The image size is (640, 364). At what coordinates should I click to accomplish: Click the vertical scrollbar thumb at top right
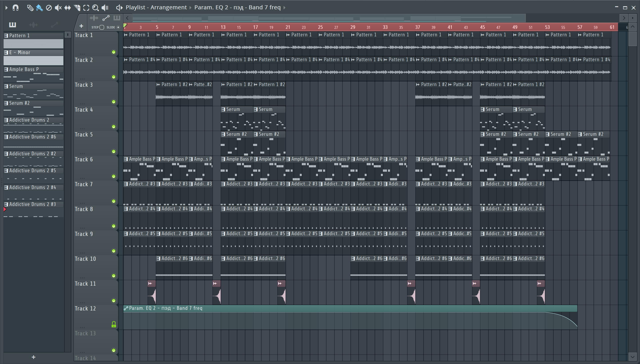[x=633, y=39]
